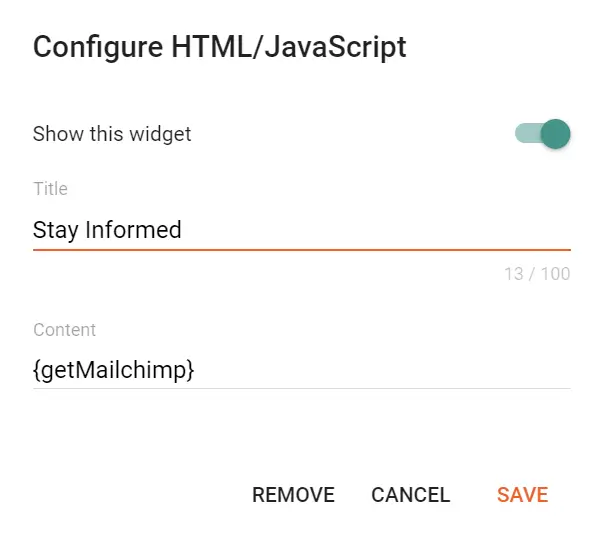The width and height of the screenshot is (605, 535).
Task: Click the green track of the widget toggle
Action: [525, 134]
